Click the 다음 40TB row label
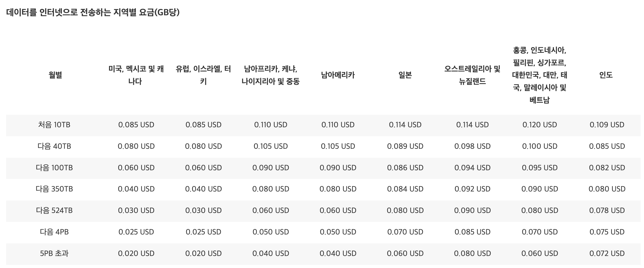 click(x=54, y=146)
